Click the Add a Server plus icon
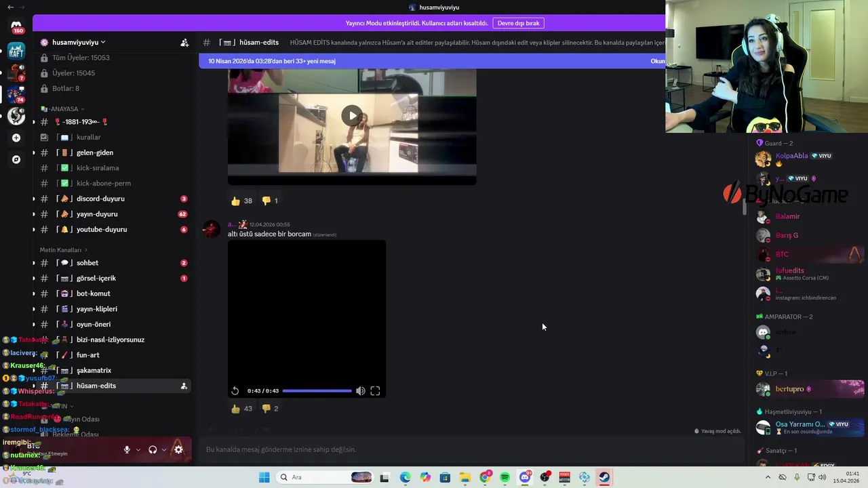Image resolution: width=868 pixels, height=488 pixels. click(16, 138)
